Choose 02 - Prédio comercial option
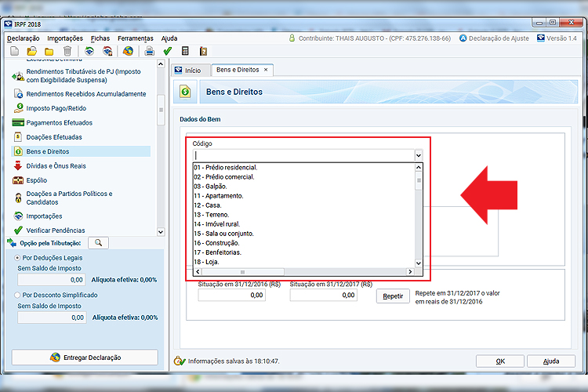This screenshot has height=392, width=588. click(x=304, y=176)
